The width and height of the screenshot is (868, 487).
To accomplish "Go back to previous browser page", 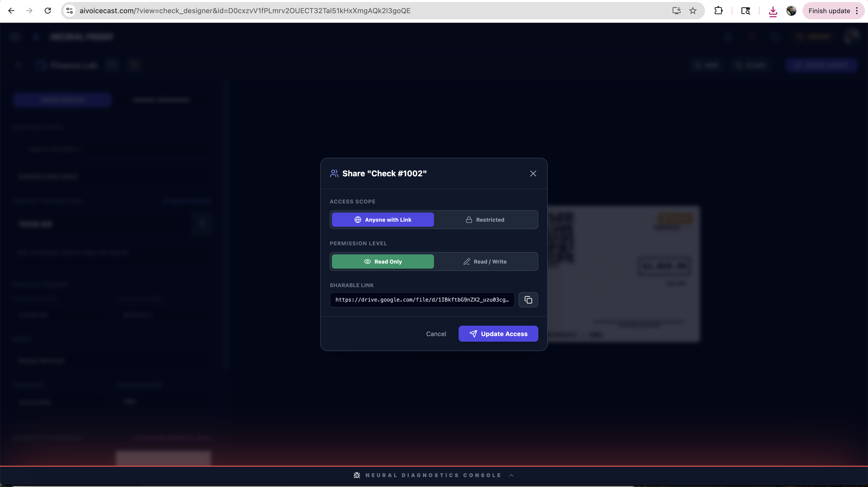I will 11,11.
